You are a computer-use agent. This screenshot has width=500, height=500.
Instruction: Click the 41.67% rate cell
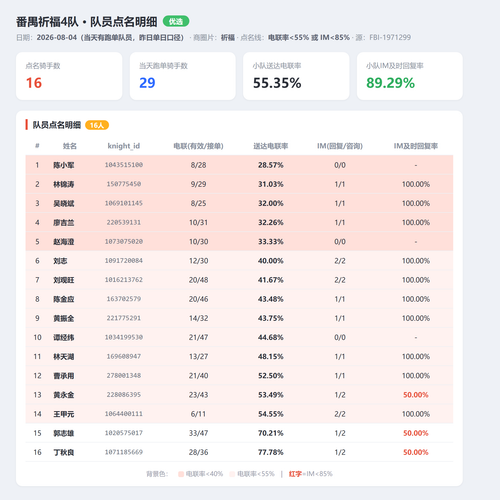[x=271, y=280]
